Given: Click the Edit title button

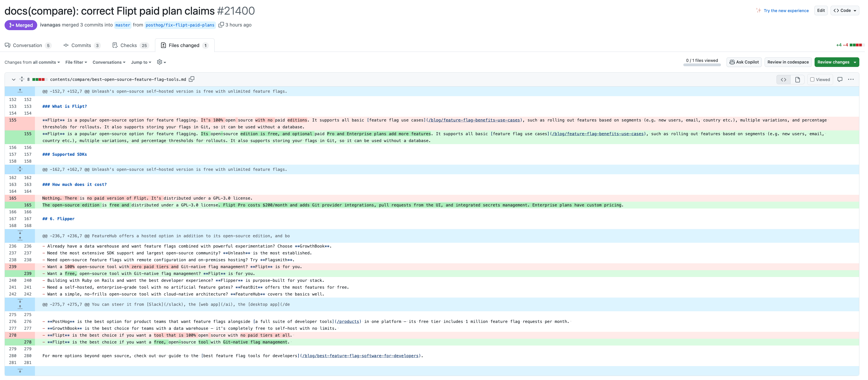Looking at the screenshot, I should (821, 11).
